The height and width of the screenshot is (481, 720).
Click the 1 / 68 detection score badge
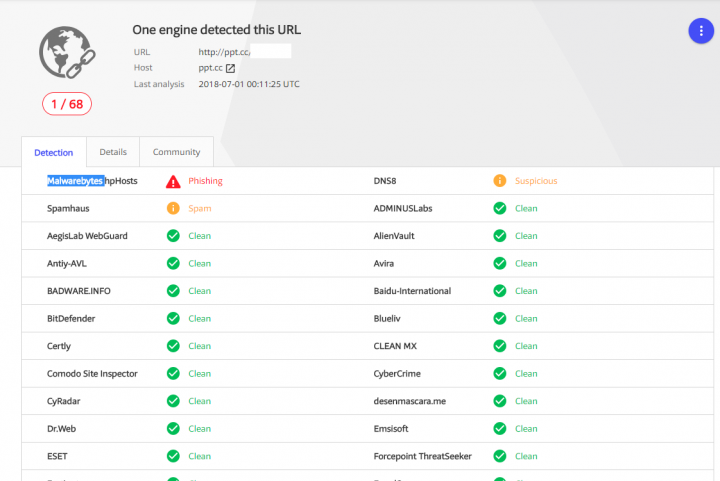pyautogui.click(x=67, y=104)
